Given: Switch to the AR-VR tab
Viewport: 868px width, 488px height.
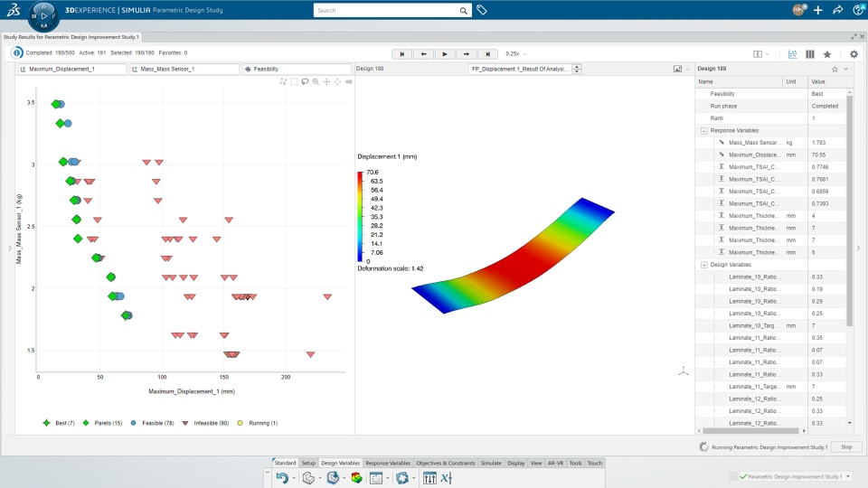Looking at the screenshot, I should (x=555, y=463).
